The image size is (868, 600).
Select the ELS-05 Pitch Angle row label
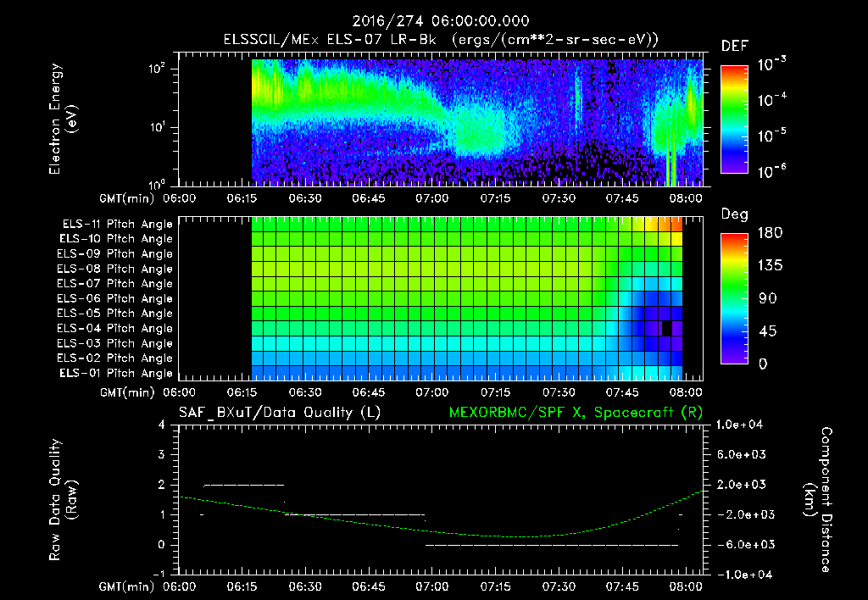point(114,314)
